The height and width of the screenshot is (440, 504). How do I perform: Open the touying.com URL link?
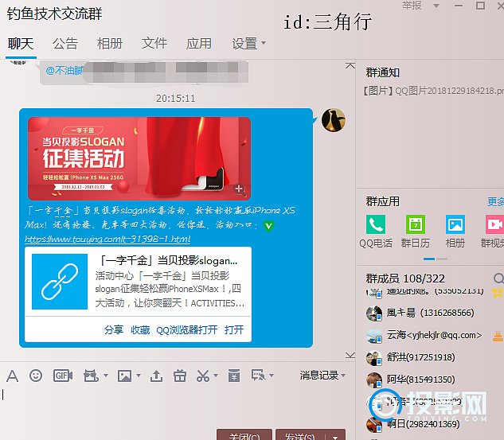(107, 239)
